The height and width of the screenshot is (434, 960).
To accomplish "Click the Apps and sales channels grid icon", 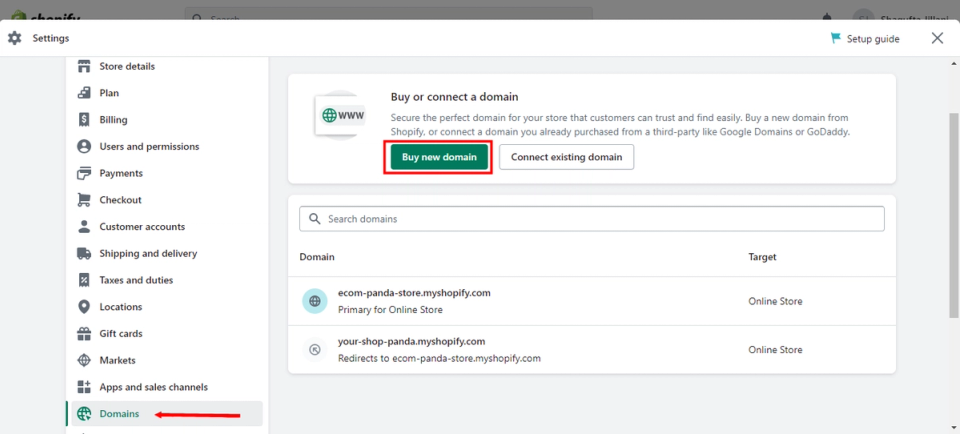I will click(x=84, y=387).
